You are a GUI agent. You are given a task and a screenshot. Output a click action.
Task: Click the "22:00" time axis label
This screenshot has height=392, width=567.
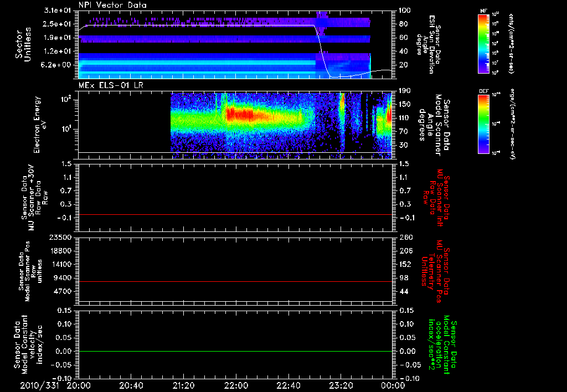[236, 385]
